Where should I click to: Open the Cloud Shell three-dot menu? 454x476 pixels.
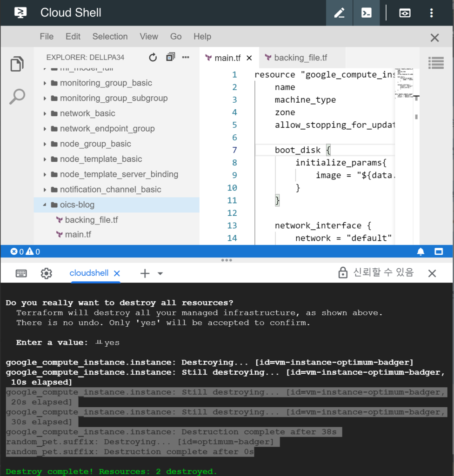click(432, 13)
